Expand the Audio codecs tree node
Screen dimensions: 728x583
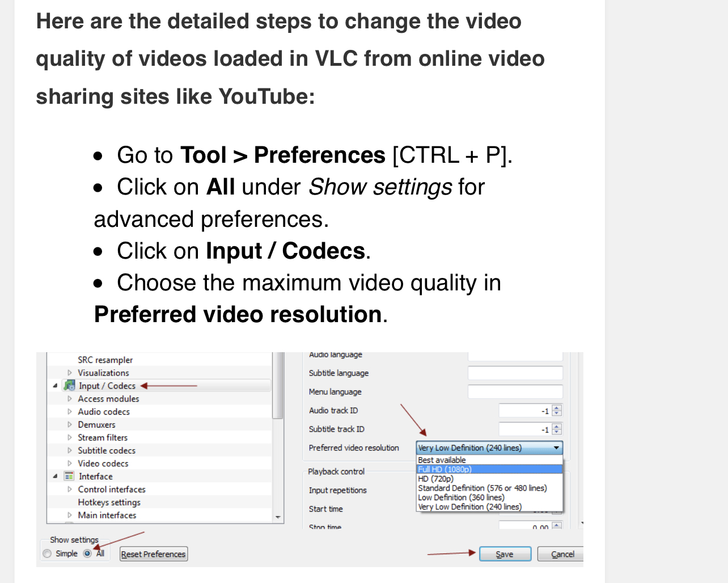pyautogui.click(x=70, y=412)
